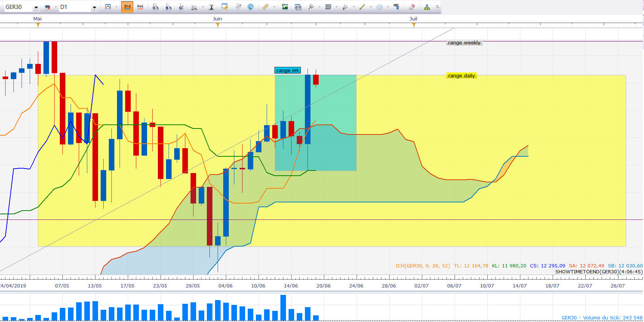Toggle the Ask price display
This screenshot has height=322, width=644.
click(x=140, y=7)
